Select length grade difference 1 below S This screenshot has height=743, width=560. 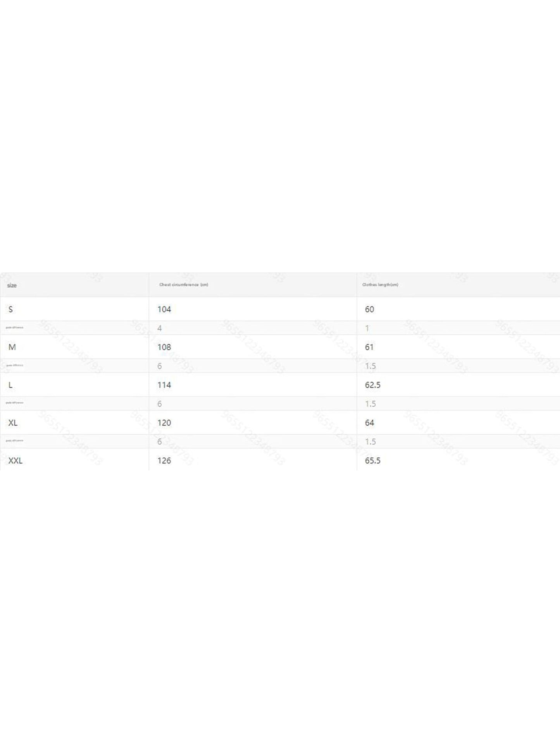[367, 328]
